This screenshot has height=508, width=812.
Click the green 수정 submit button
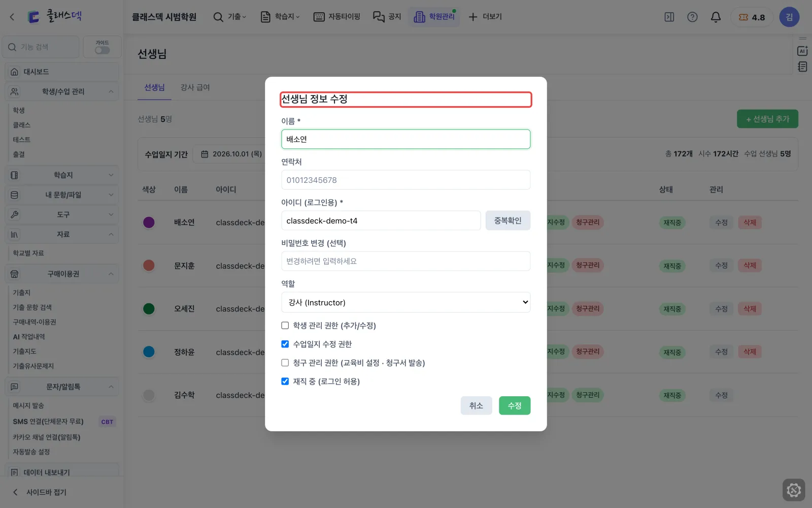pyautogui.click(x=515, y=405)
